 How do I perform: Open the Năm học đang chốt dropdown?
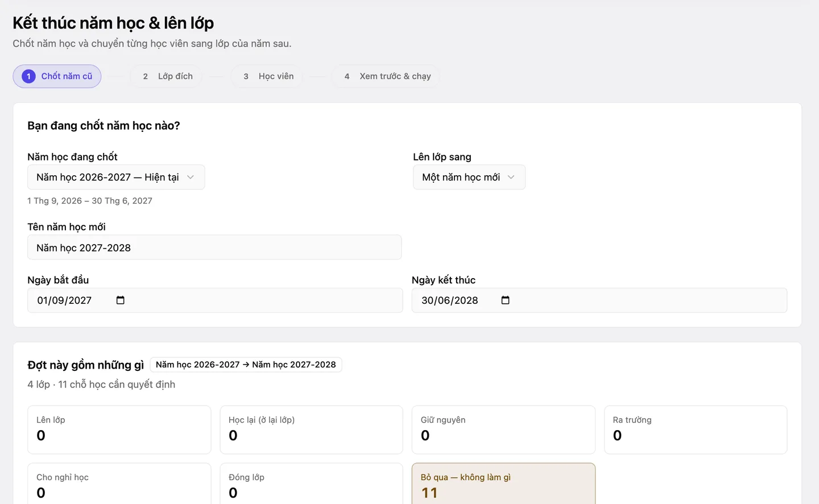(x=116, y=177)
